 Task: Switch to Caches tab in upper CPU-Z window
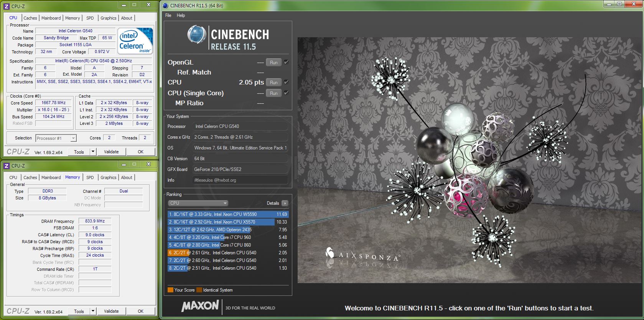click(x=30, y=18)
